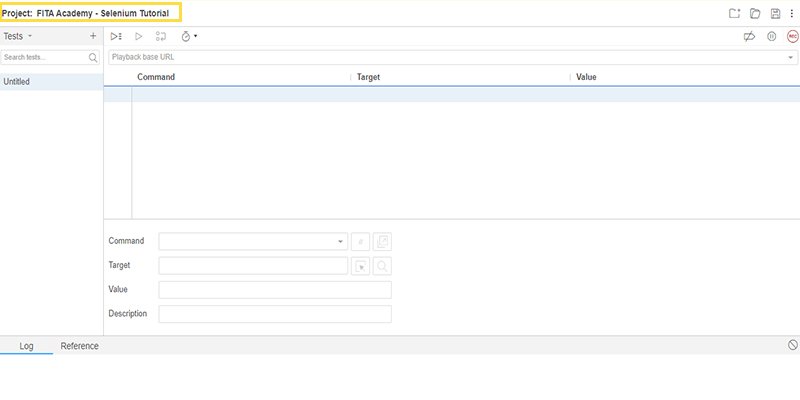Screen dimensions: 800x400
Task: Open new window configuration icon
Action: coord(382,241)
